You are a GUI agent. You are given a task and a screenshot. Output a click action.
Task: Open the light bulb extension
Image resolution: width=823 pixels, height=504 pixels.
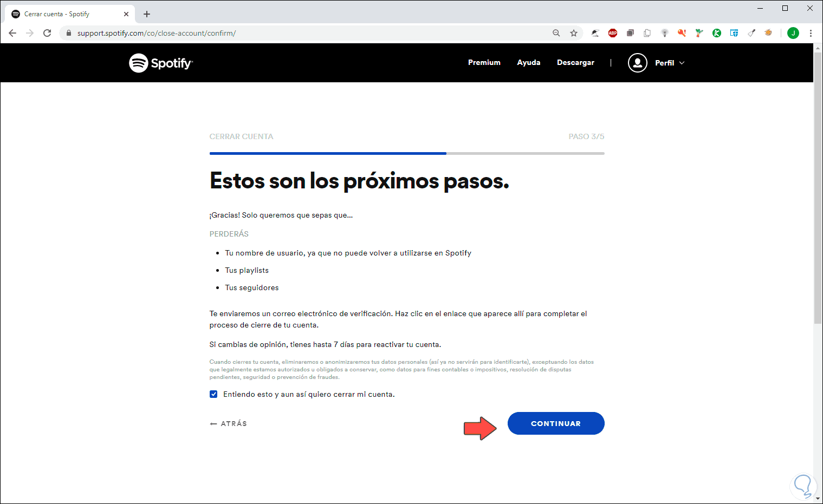tap(665, 33)
